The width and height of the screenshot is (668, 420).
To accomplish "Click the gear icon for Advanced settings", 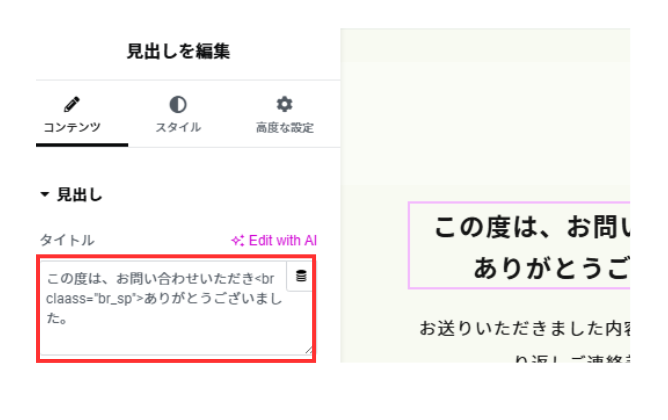I will pyautogui.click(x=284, y=104).
